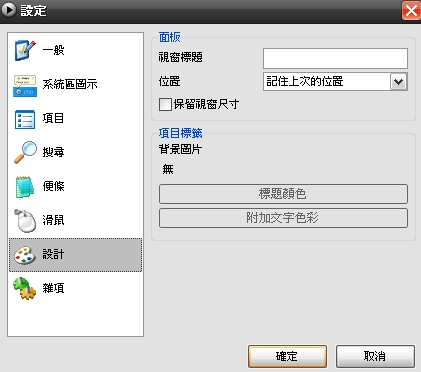
Task: Switch to 便條 category label
Action: [53, 186]
